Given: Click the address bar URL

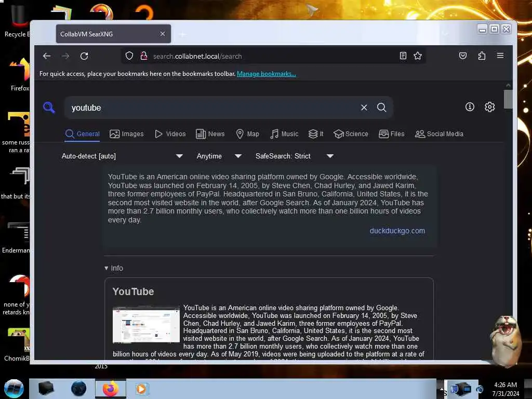Looking at the screenshot, I should click(x=197, y=56).
